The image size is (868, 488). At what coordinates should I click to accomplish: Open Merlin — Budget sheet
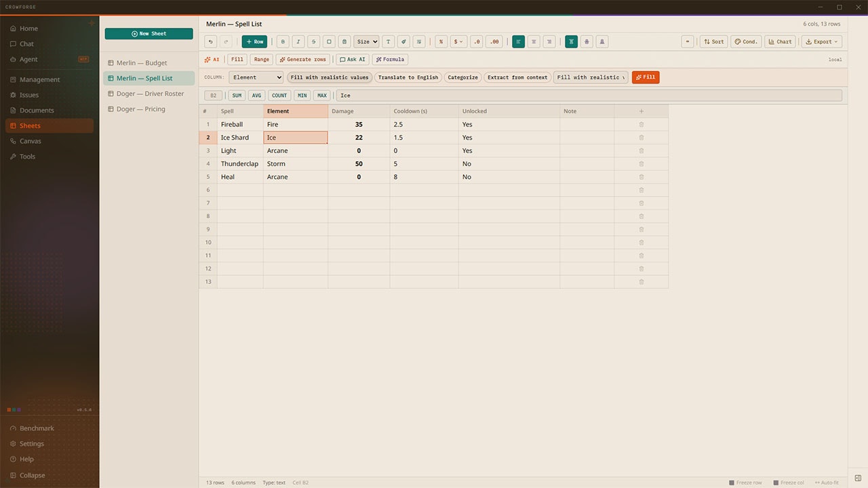149,63
